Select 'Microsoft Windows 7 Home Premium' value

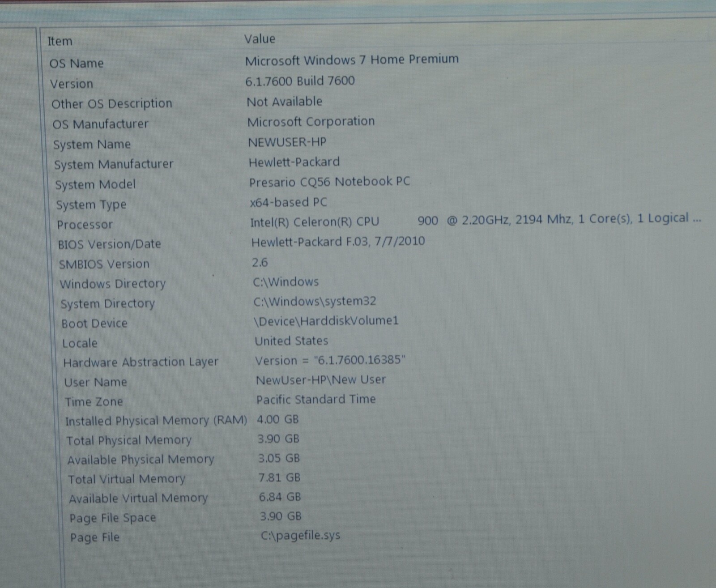[352, 60]
